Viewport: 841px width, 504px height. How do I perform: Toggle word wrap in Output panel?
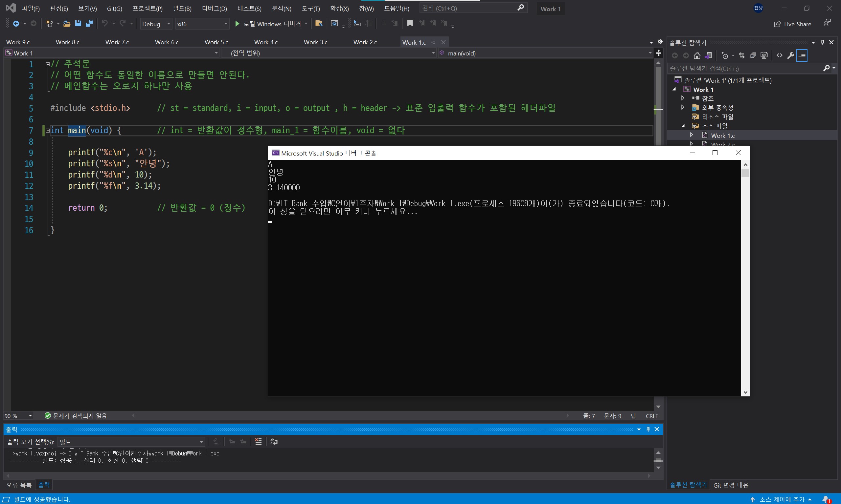[274, 442]
